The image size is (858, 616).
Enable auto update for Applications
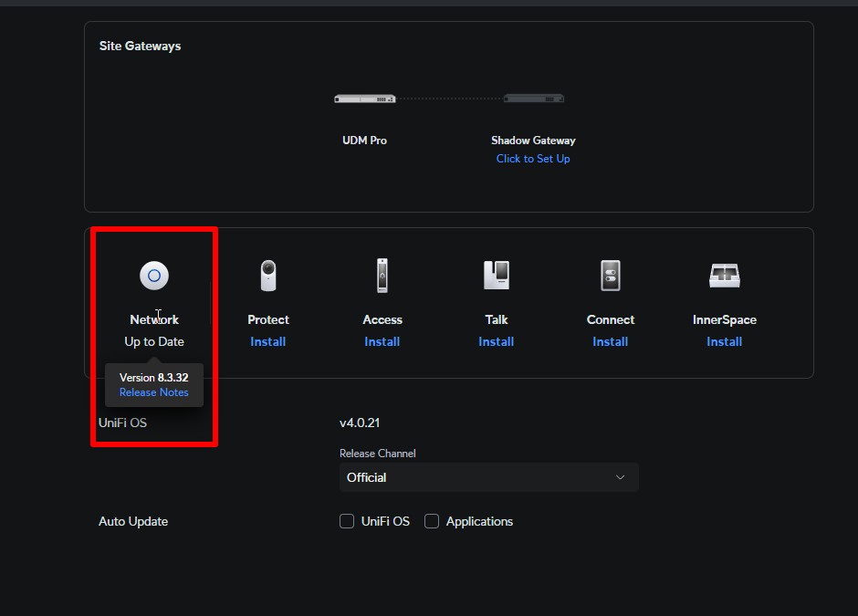click(x=432, y=521)
